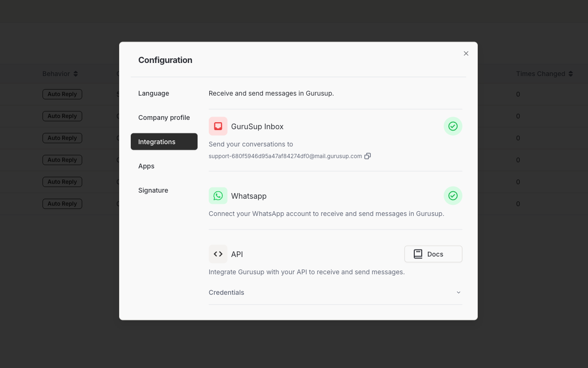Click the GuruSup Inbox connected checkmark
Screen dimensions: 588x368
pos(453,126)
